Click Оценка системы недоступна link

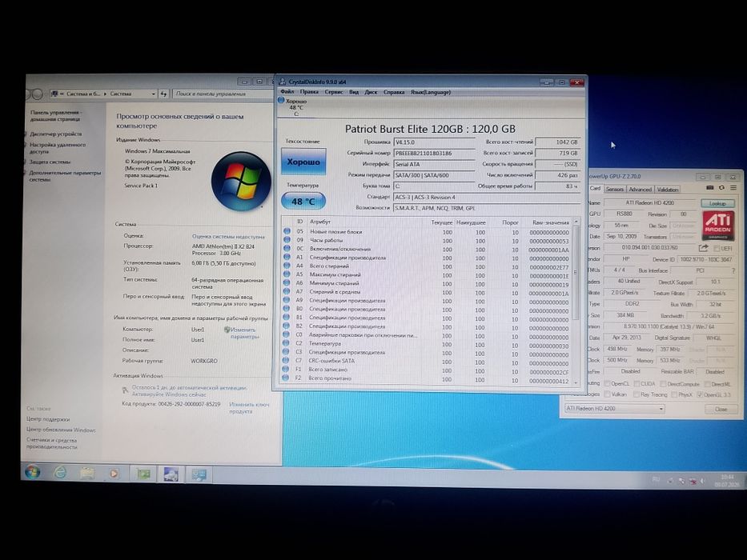pos(228,236)
